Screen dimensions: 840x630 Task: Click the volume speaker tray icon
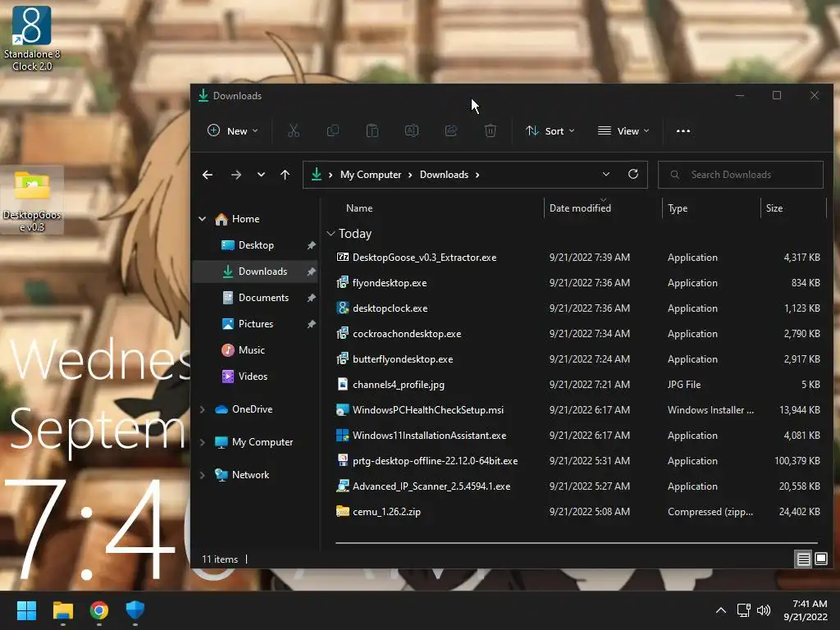pos(764,609)
